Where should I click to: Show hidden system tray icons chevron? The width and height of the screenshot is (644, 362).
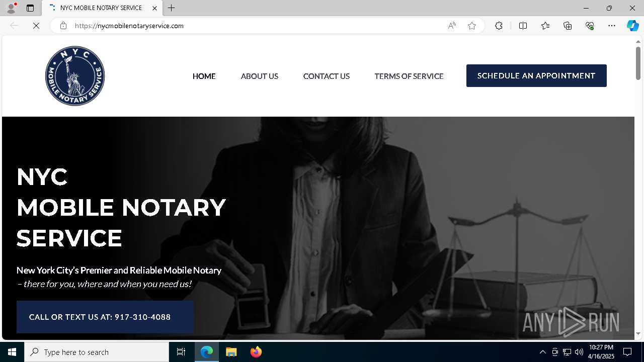point(542,352)
